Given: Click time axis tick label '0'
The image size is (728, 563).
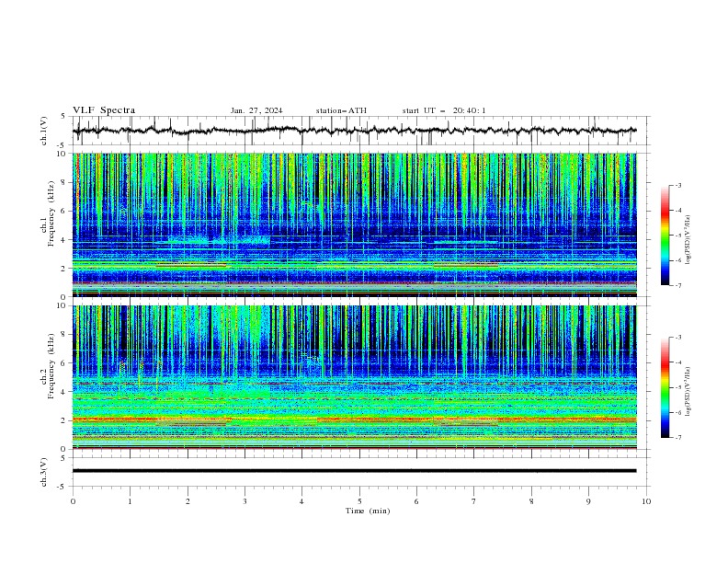Looking at the screenshot, I should pyautogui.click(x=73, y=501).
